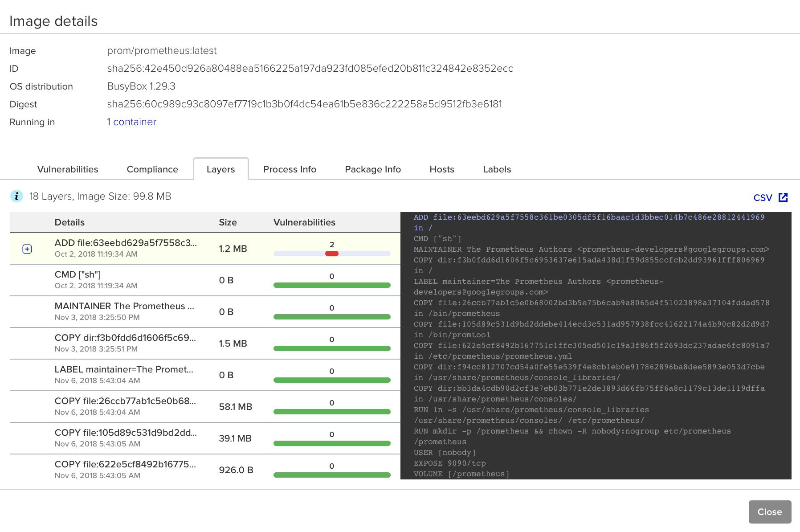
Task: Select the 58.1 MB COPY file:26ccb77 layer
Action: coord(205,407)
